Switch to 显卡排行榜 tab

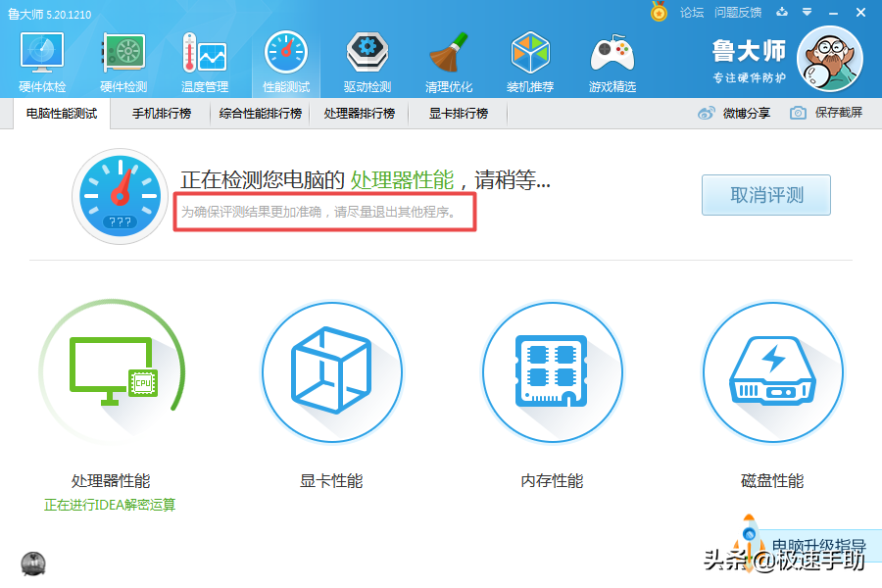click(459, 113)
